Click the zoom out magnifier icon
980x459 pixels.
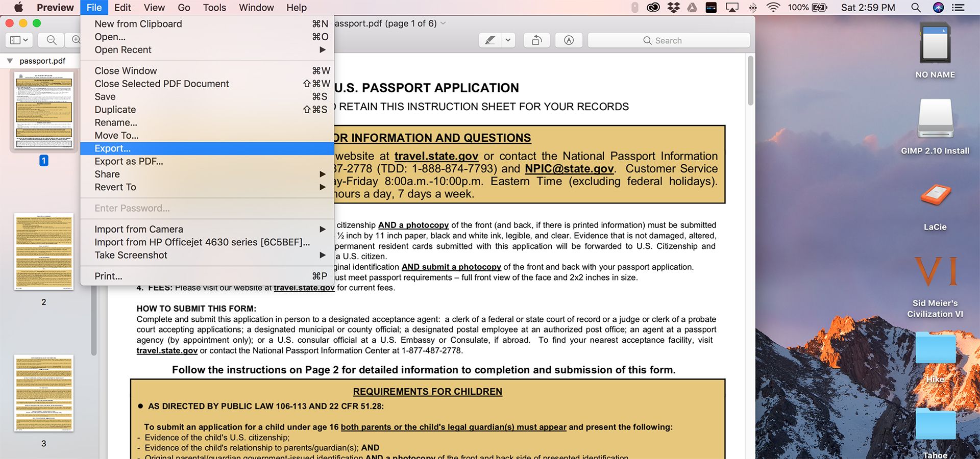(x=52, y=40)
